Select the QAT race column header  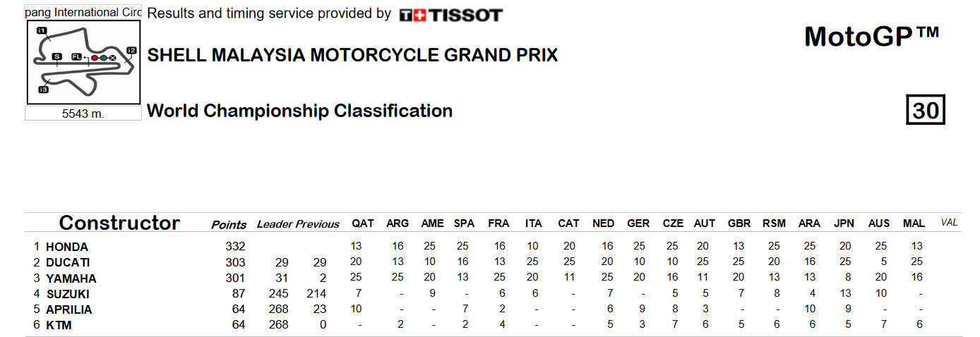coord(363,223)
